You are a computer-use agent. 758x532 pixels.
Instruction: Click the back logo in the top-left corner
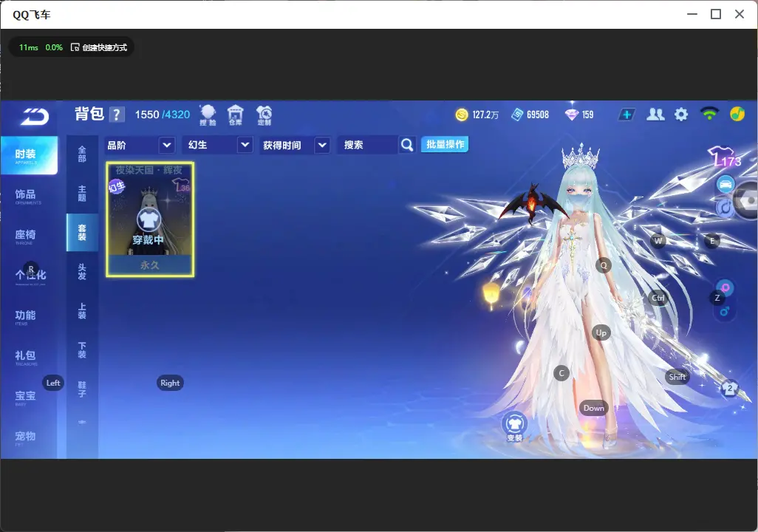[x=34, y=116]
